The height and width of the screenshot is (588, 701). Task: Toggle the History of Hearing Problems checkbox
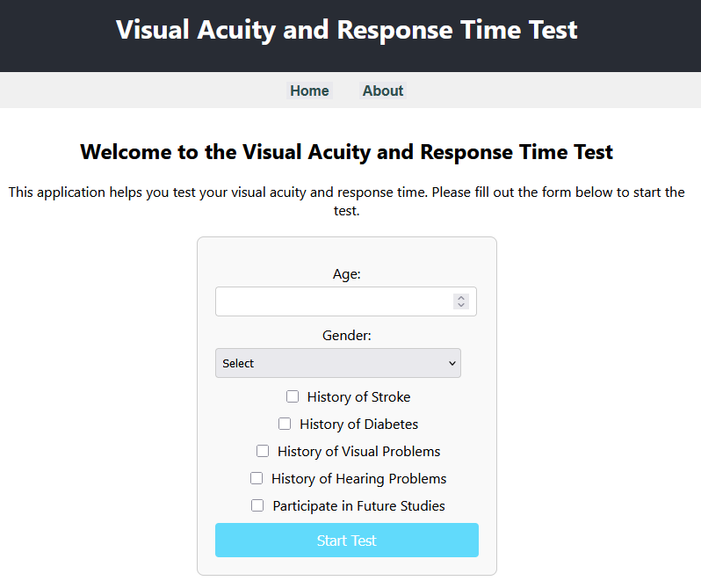257,478
